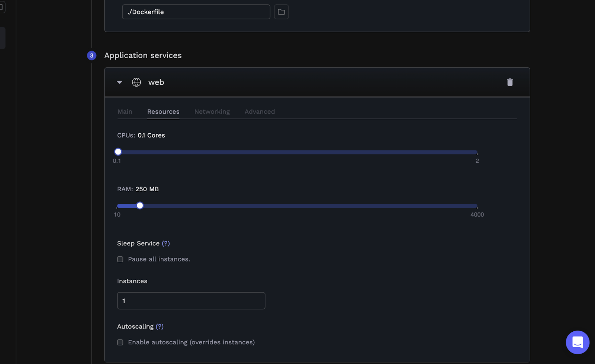The width and height of the screenshot is (595, 364).
Task: Delete the web service with trash icon
Action: pos(510,82)
